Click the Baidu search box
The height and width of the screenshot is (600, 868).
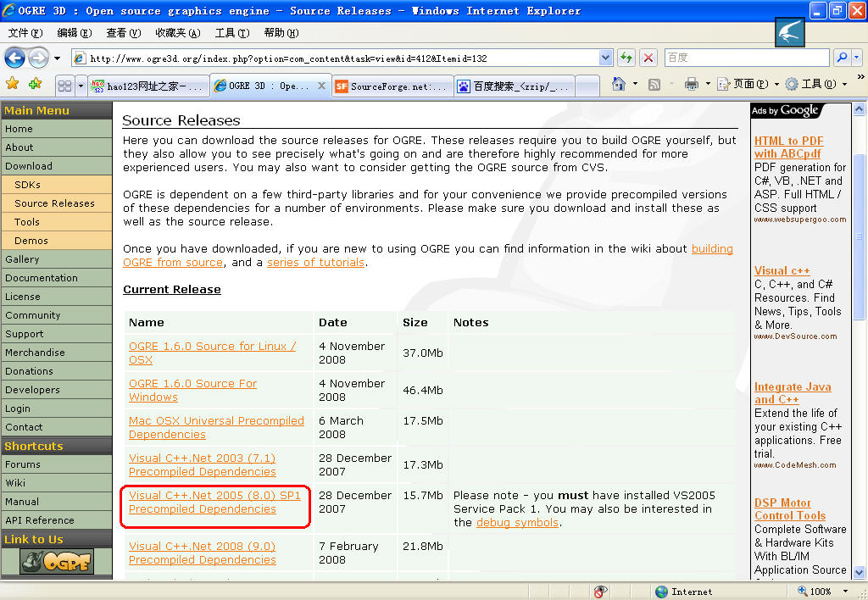click(x=747, y=58)
